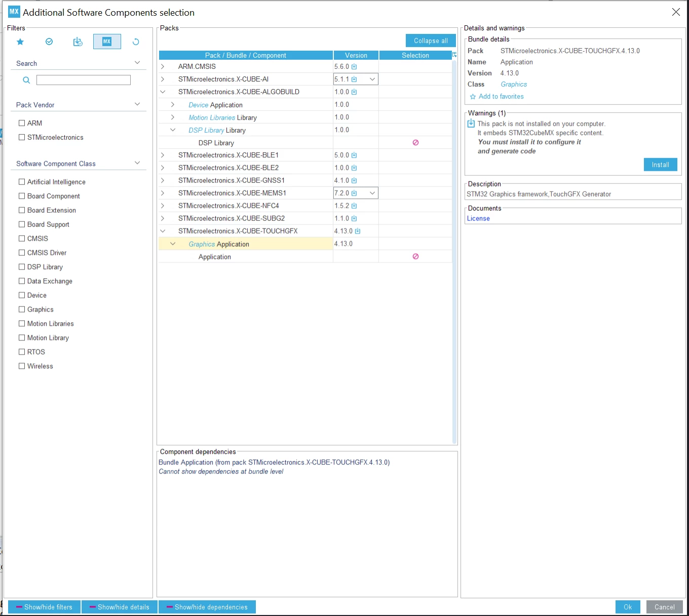
Task: Confirm with the Ok button
Action: click(x=628, y=607)
